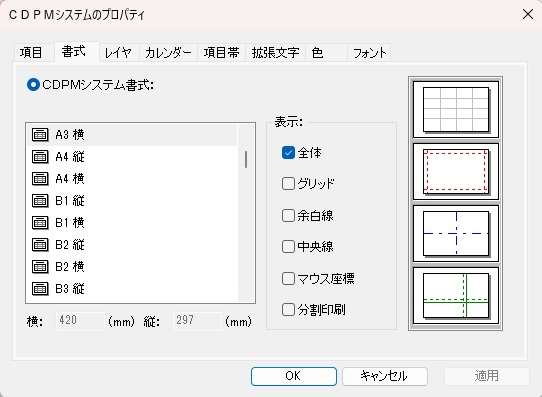The width and height of the screenshot is (542, 397).
Task: Select the B1 横 list entry
Action: (x=132, y=223)
